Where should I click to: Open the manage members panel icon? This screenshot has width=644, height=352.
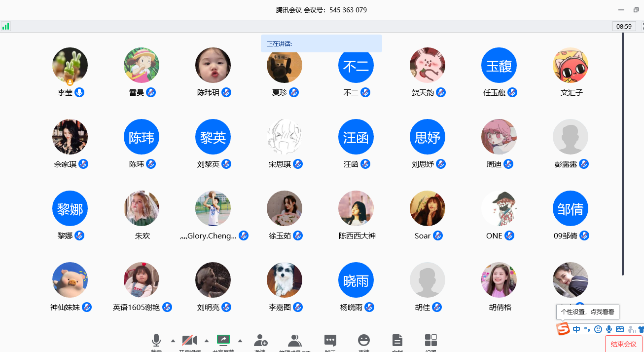[x=295, y=340]
